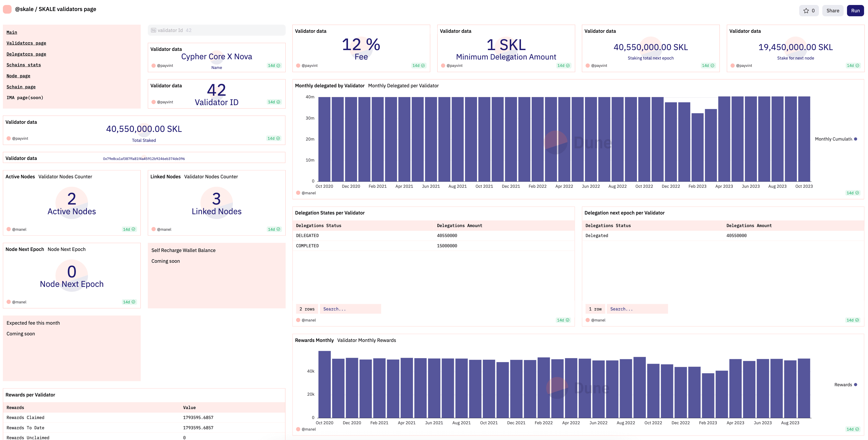Viewport: 868px width, 440px height.
Task: Click the Rewards column header
Action: tap(15, 408)
